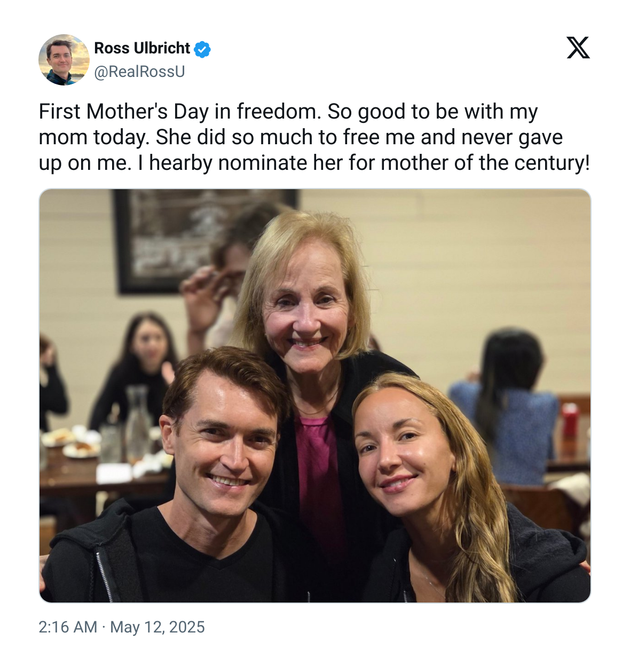
Task: Click the 2:16 AM timestamp
Action: [x=68, y=627]
